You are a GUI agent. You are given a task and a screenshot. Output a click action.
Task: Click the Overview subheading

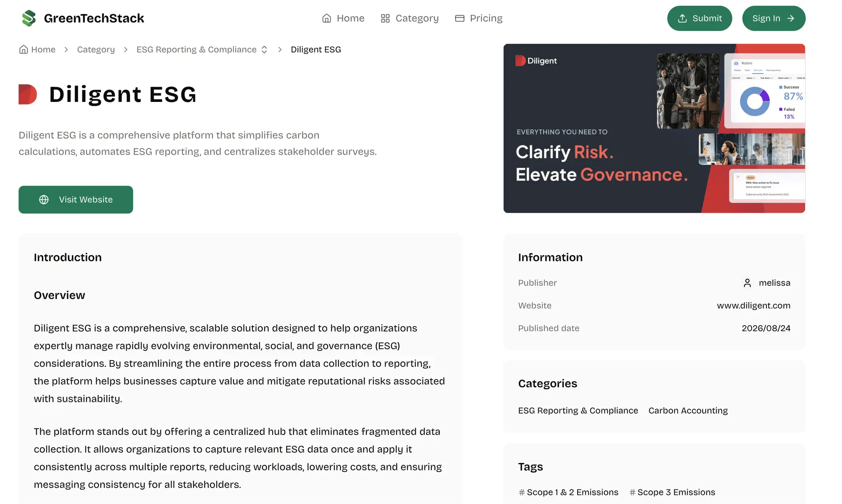[59, 295]
